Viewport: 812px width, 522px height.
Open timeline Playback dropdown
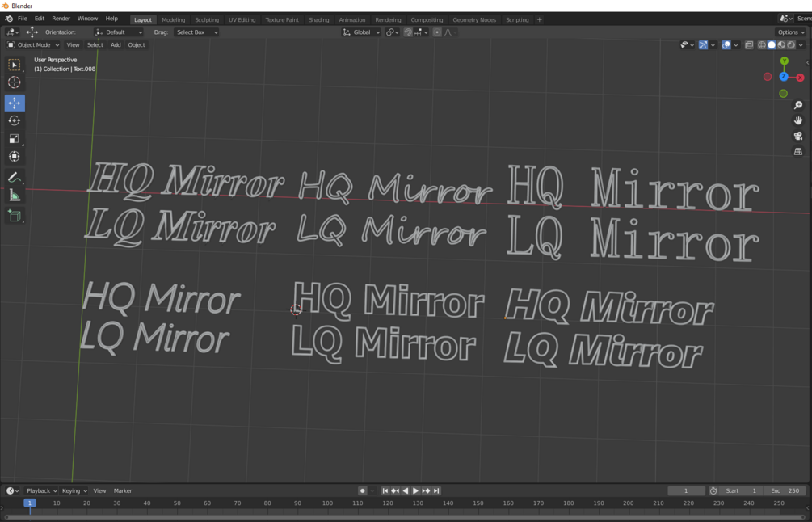point(41,491)
